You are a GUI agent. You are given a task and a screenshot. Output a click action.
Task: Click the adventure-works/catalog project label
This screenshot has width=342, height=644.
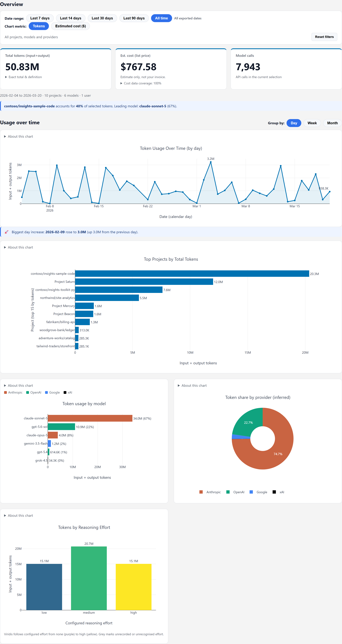point(57,338)
